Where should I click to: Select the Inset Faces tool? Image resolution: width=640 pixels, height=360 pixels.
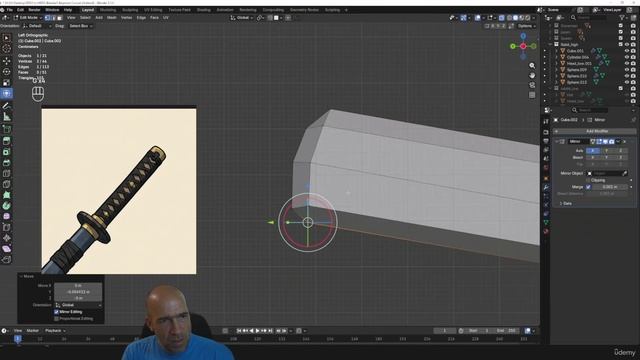7,152
